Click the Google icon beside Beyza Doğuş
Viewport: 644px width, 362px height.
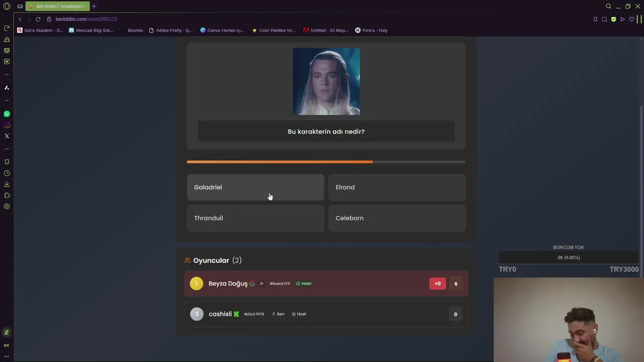pyautogui.click(x=252, y=284)
